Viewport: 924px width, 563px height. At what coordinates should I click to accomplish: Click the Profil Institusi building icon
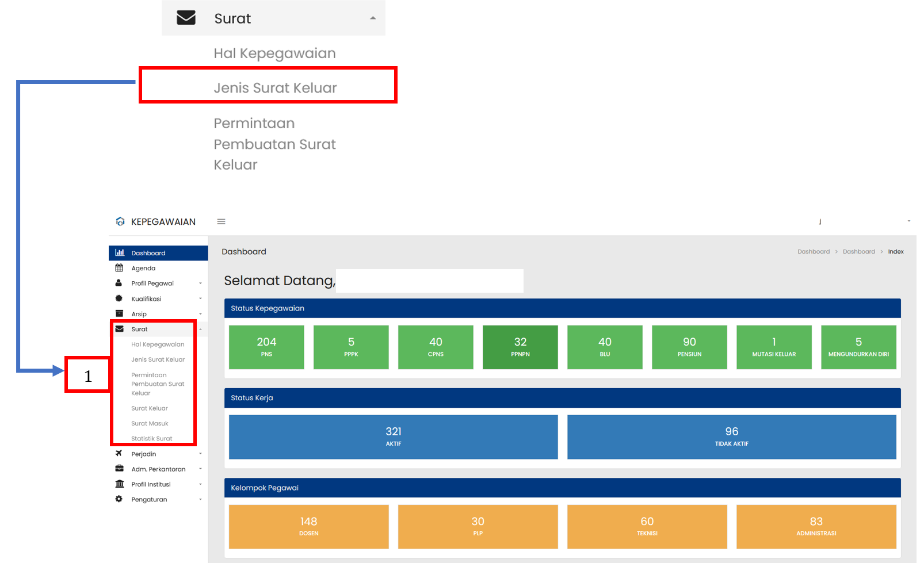119,484
